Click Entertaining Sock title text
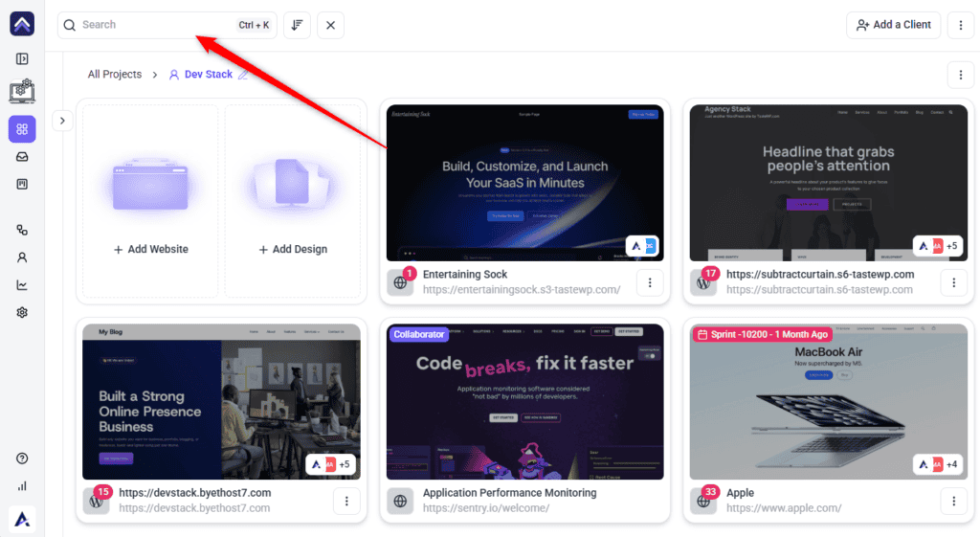The width and height of the screenshot is (980, 537). (465, 275)
